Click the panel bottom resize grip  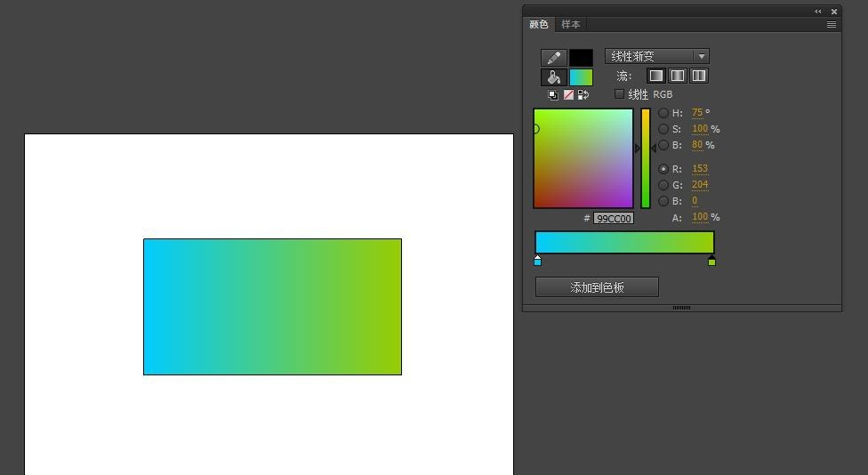pyautogui.click(x=681, y=308)
